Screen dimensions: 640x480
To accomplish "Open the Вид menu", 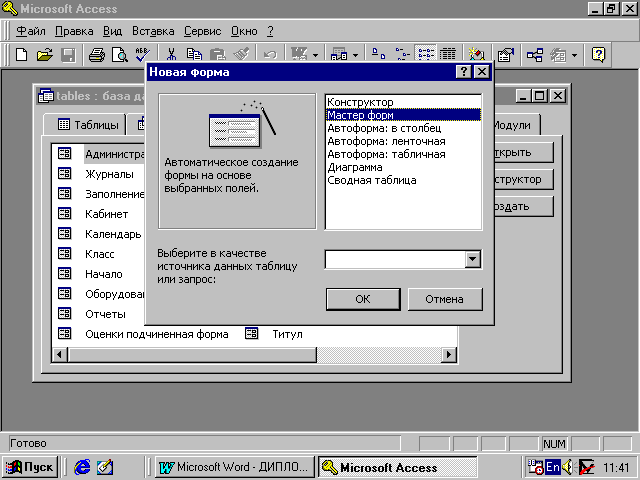I will (112, 31).
